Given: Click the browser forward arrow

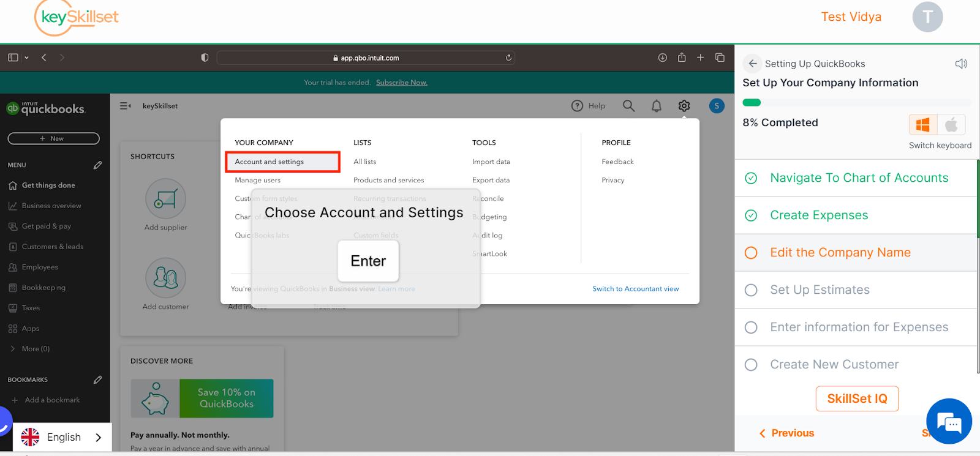Looking at the screenshot, I should pyautogui.click(x=62, y=58).
